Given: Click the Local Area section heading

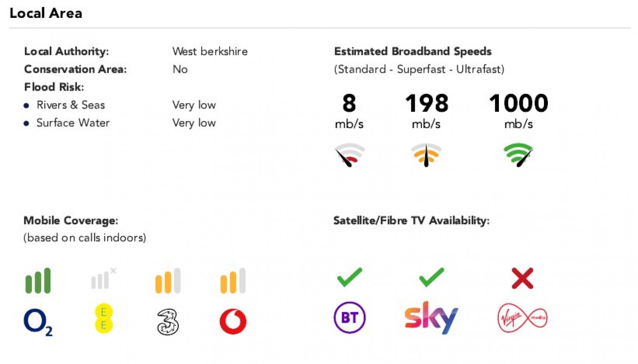Looking at the screenshot, I should click(x=46, y=13).
